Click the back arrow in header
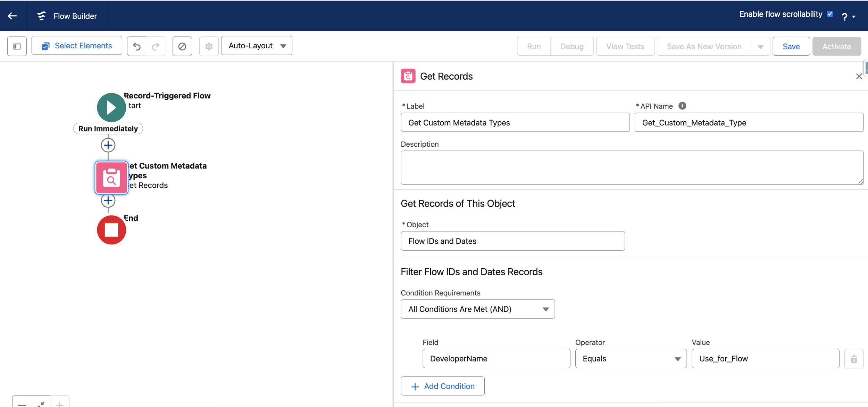Image resolution: width=868 pixels, height=407 pixels. click(x=12, y=16)
